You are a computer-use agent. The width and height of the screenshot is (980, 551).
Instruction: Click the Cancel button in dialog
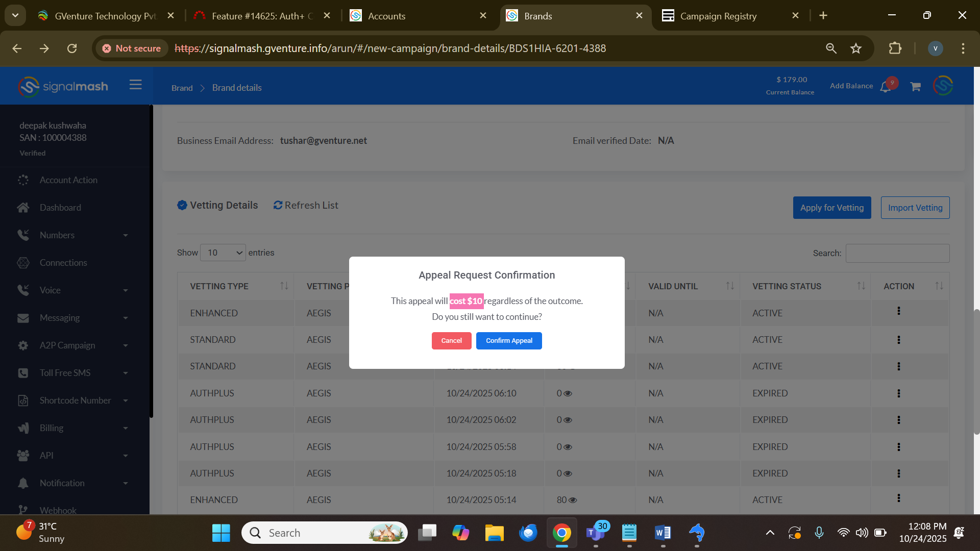tap(451, 341)
